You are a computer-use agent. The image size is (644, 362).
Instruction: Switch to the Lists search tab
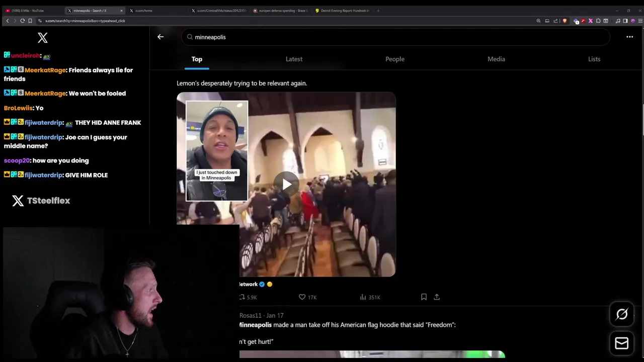[x=594, y=59]
